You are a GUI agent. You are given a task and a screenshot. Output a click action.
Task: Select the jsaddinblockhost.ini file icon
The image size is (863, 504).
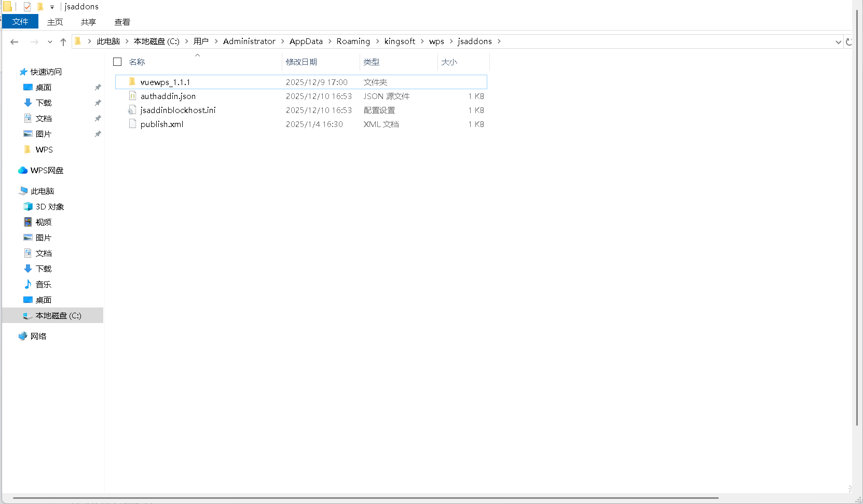tap(132, 110)
